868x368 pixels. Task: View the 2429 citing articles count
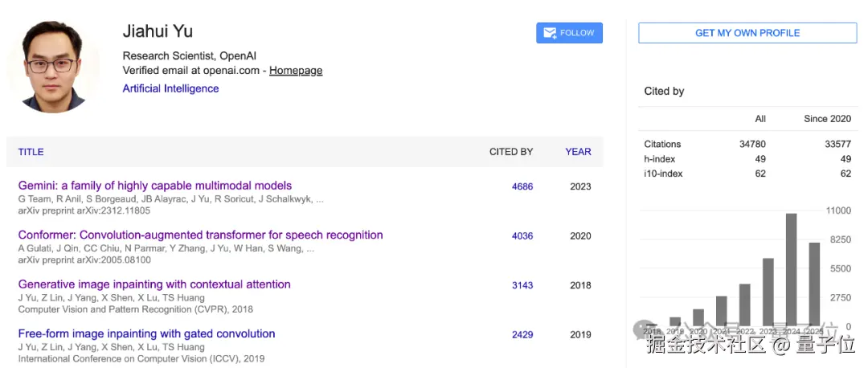point(522,335)
